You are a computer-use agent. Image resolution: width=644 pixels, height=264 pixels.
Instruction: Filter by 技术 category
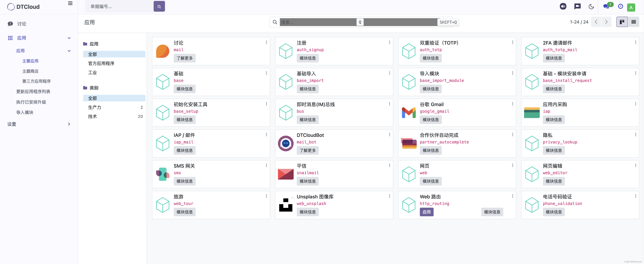tap(92, 116)
